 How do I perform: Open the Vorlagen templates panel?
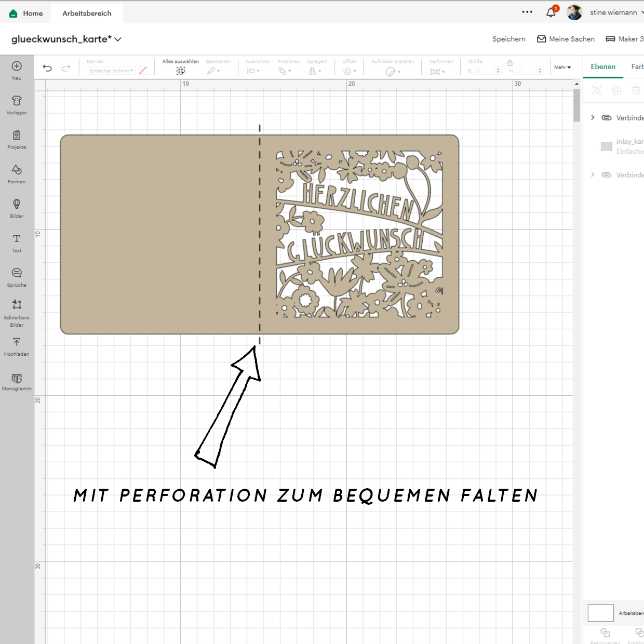coord(17,104)
